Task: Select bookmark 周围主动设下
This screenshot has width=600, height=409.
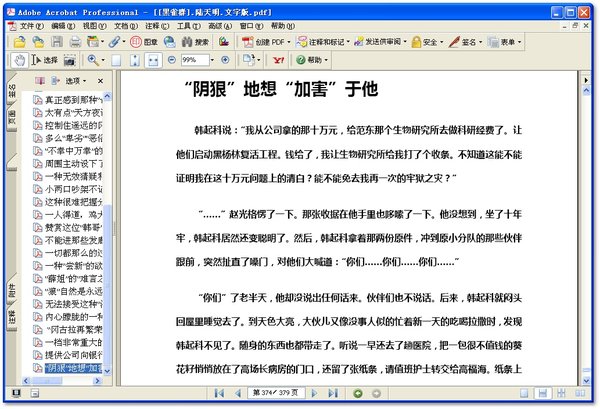Action: 68,164
